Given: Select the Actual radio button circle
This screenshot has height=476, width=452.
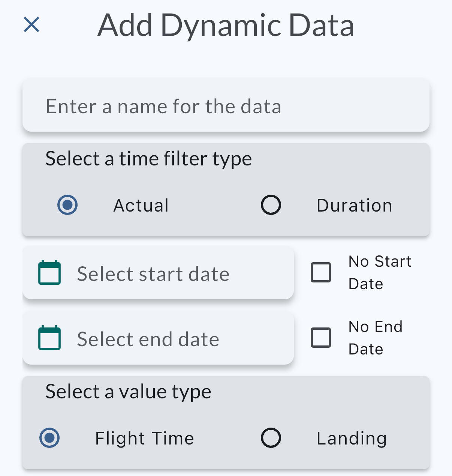Looking at the screenshot, I should (67, 205).
